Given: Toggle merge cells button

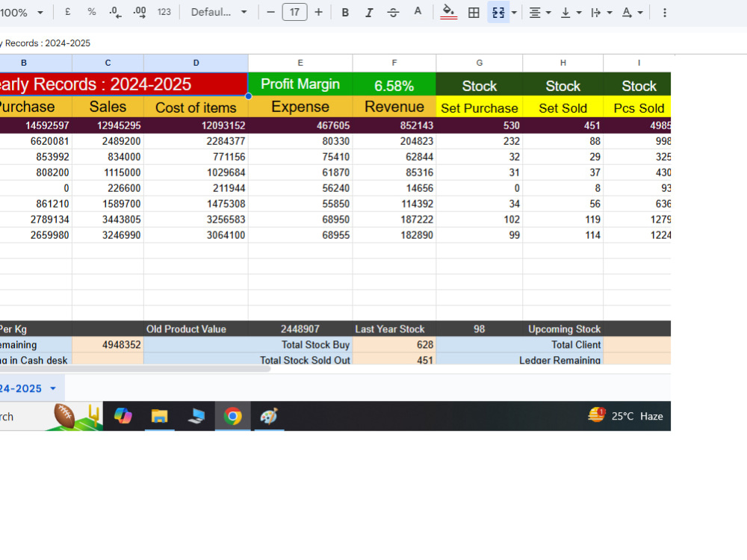Looking at the screenshot, I should 498,13.
